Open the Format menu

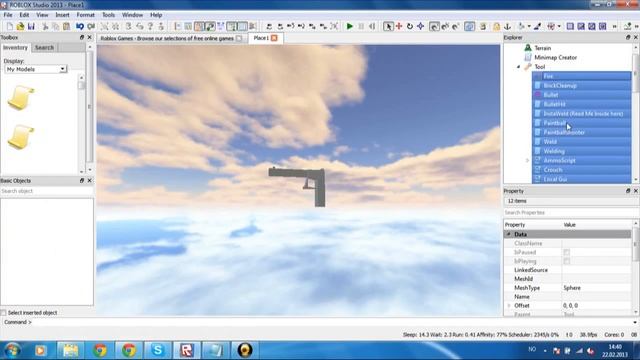click(x=85, y=15)
